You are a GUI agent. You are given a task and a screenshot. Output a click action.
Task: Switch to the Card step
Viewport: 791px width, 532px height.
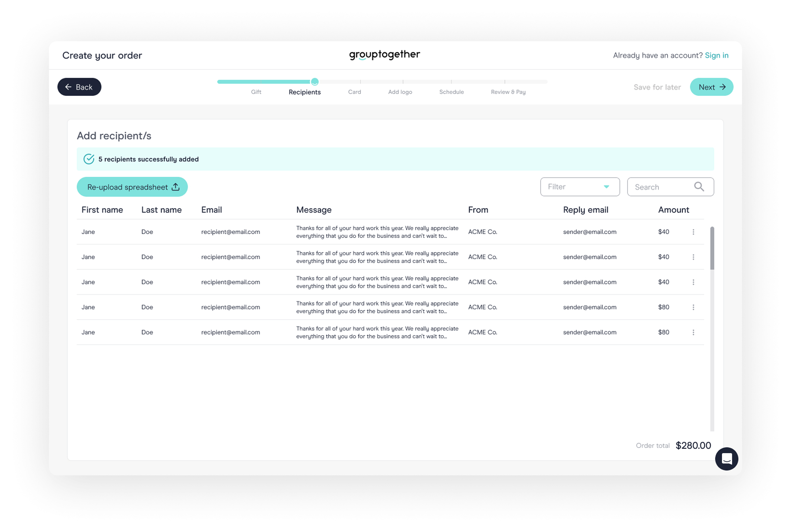pyautogui.click(x=354, y=91)
